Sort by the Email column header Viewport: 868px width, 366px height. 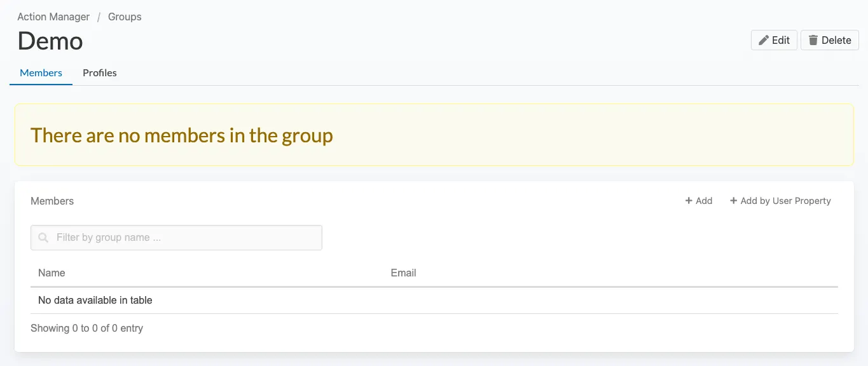403,273
